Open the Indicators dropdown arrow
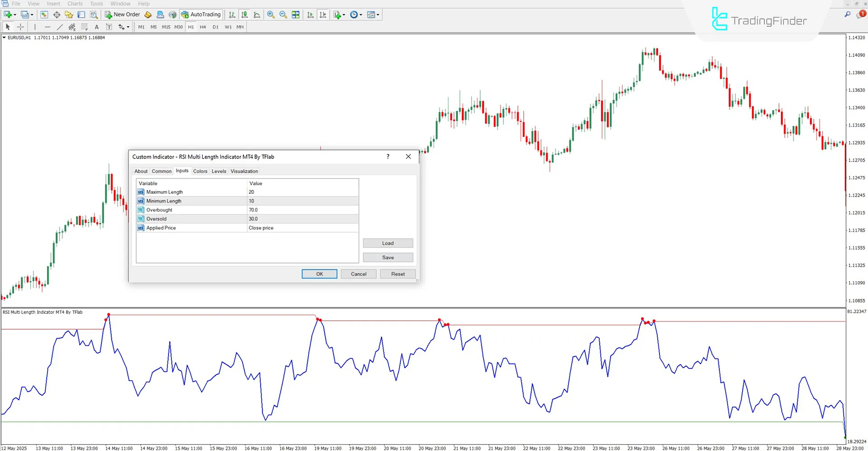This screenshot has height=451, width=868. coord(343,14)
